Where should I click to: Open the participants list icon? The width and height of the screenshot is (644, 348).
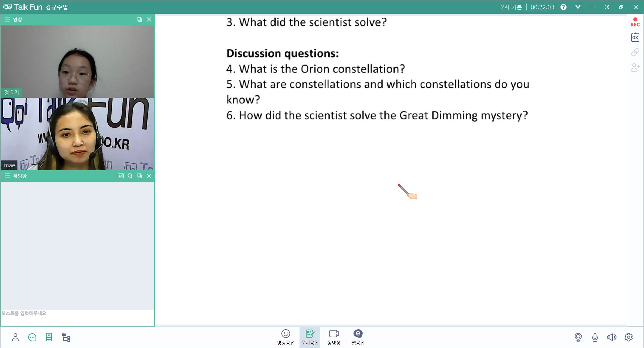[15, 337]
